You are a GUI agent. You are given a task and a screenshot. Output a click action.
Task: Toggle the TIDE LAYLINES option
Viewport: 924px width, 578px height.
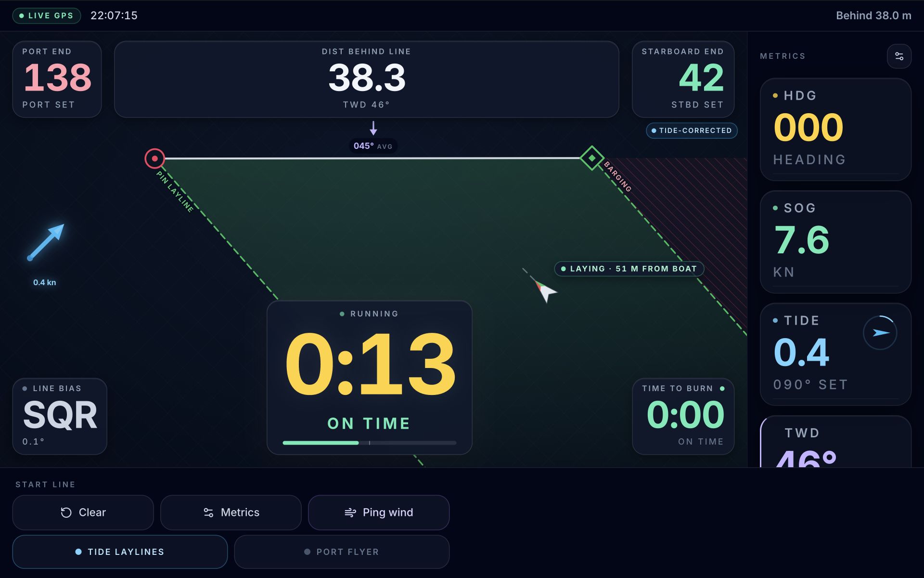[120, 552]
